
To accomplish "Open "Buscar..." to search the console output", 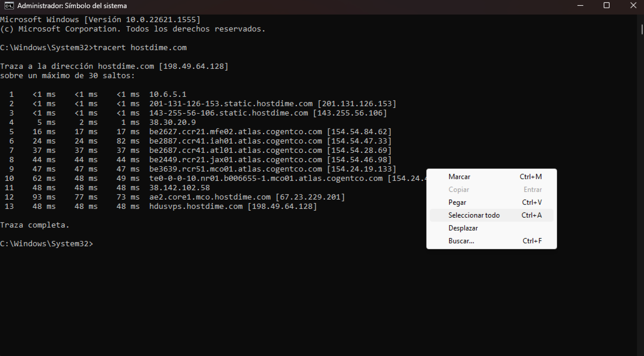I will (x=461, y=240).
